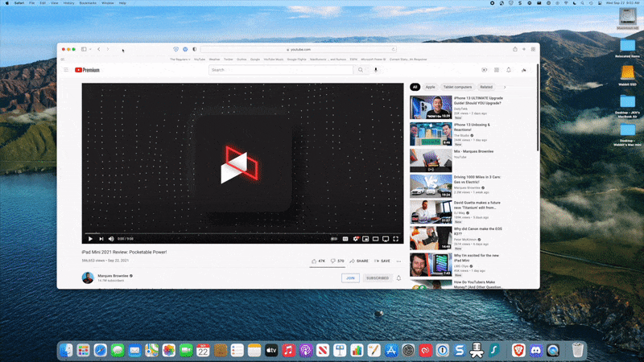Screen dimensions: 644x362
Task: Click the Safari address bar
Action: pos(299,49)
